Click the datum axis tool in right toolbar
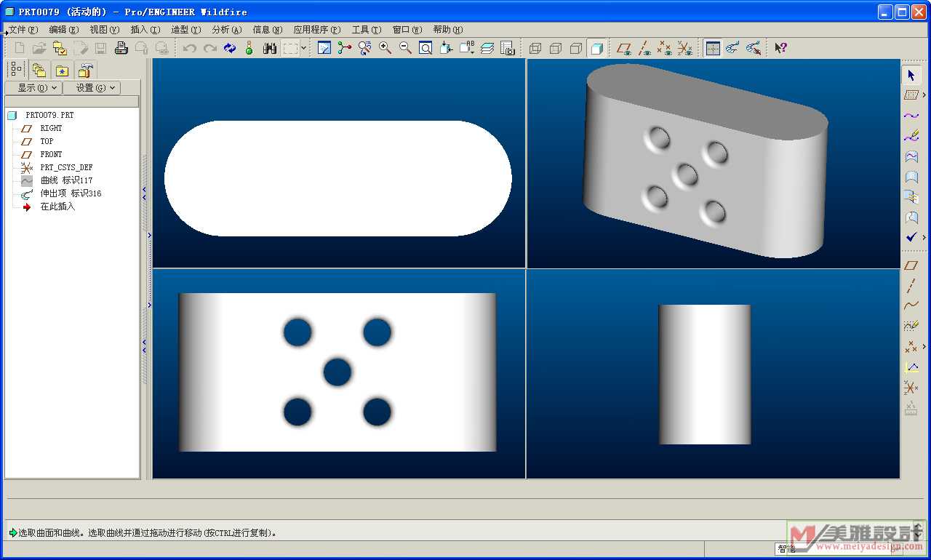The image size is (931, 560). [x=911, y=286]
